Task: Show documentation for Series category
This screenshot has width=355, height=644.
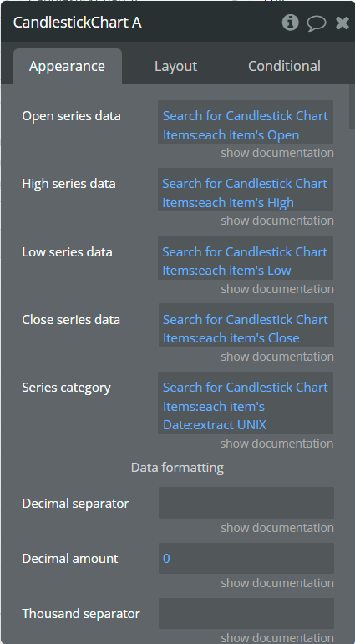Action: tap(277, 444)
